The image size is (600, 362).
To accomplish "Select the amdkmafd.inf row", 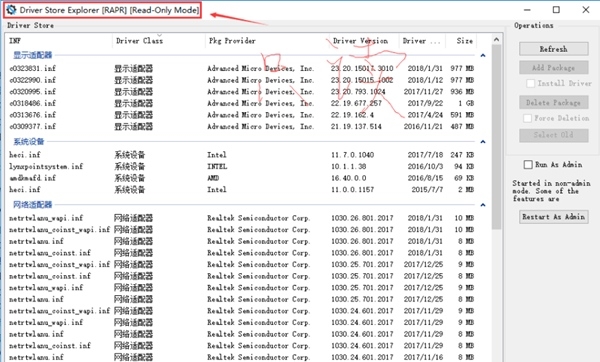I will 241,178.
